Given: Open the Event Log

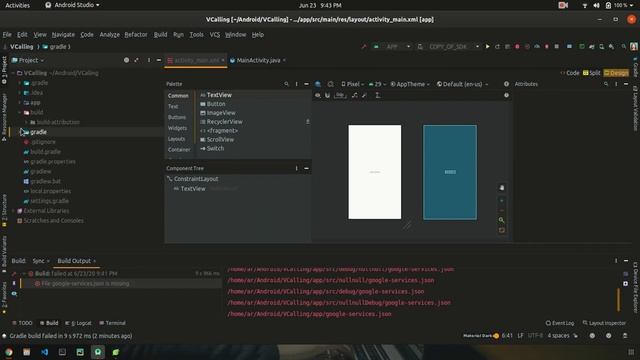Looking at the screenshot, I should 560,323.
